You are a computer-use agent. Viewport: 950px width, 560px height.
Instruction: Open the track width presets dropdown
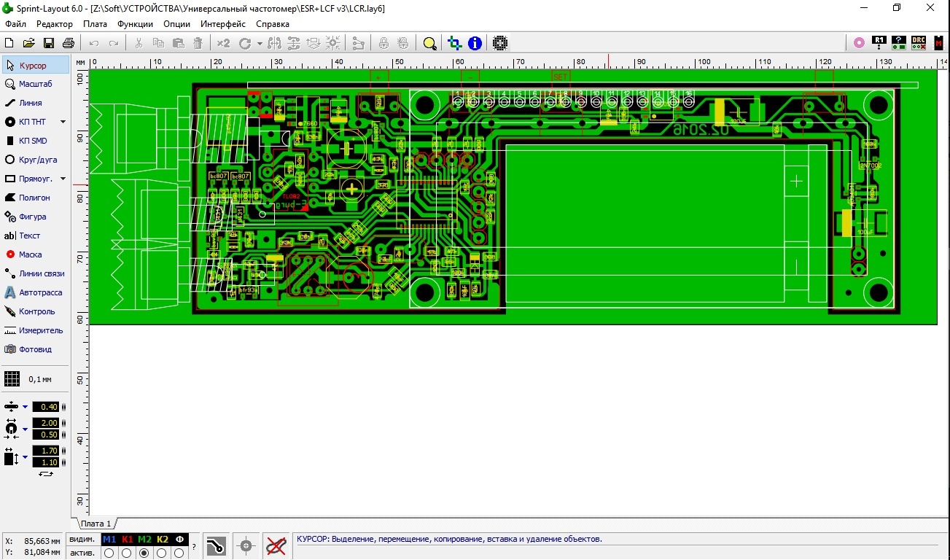[x=25, y=407]
